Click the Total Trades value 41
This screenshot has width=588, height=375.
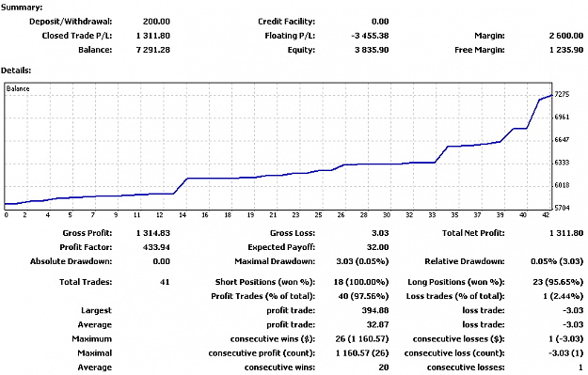pyautogui.click(x=165, y=282)
